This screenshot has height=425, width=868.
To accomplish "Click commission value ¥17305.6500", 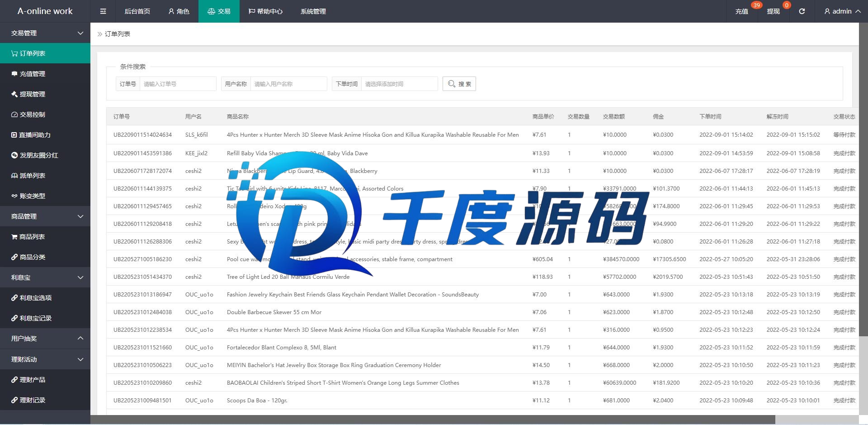I will (x=669, y=259).
